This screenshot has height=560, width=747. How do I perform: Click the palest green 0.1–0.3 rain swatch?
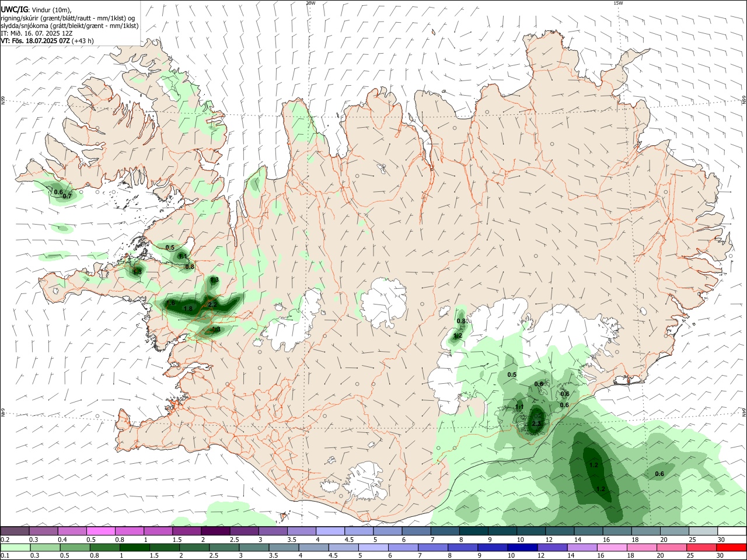click(15, 548)
